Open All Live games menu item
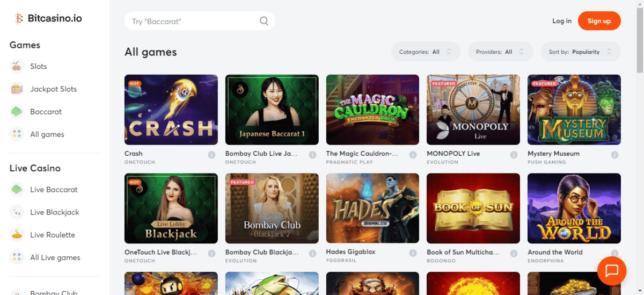 [x=55, y=257]
